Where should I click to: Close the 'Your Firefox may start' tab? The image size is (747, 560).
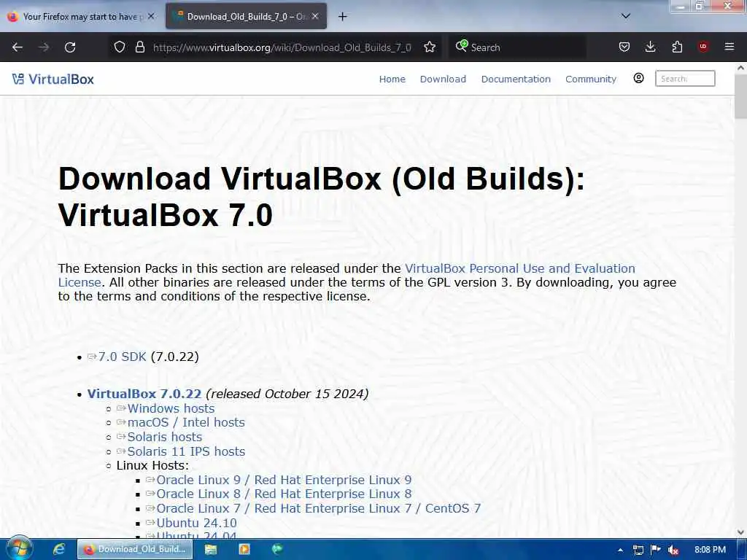point(151,16)
